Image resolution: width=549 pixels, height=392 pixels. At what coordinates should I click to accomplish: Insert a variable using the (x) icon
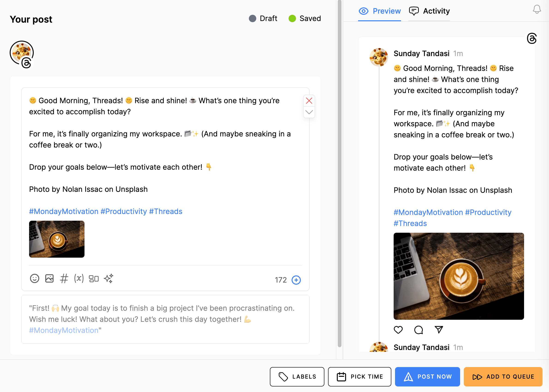click(79, 278)
